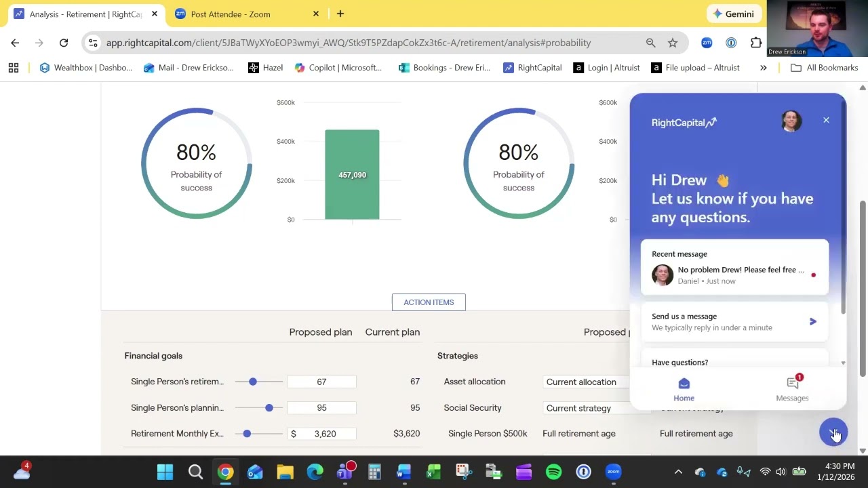Open File upload – Altruist bookmark
This screenshot has height=488, width=868.
[x=695, y=68]
